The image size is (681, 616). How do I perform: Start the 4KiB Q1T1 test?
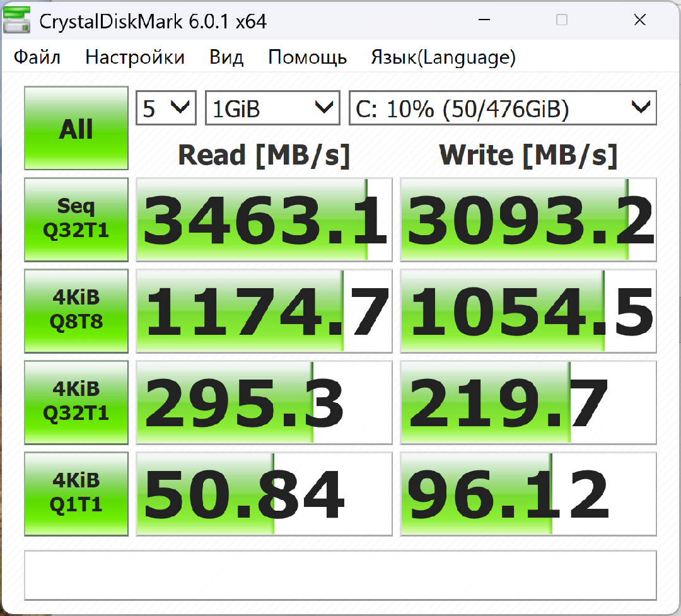click(x=76, y=494)
